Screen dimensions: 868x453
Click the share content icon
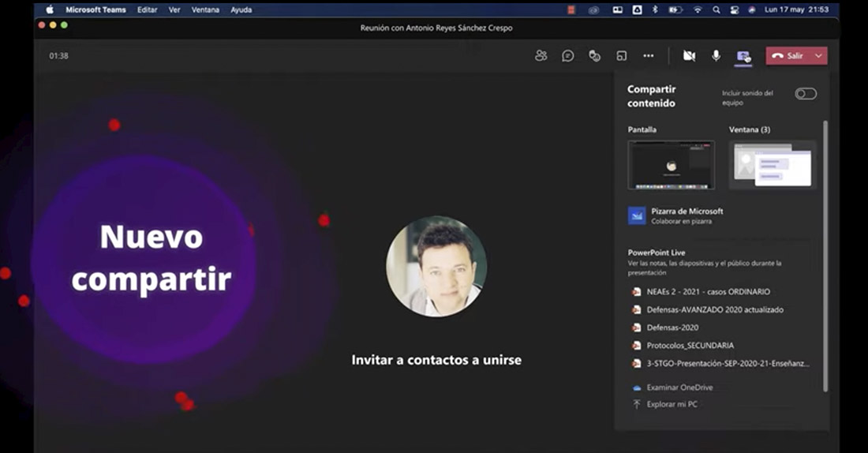[x=743, y=56]
